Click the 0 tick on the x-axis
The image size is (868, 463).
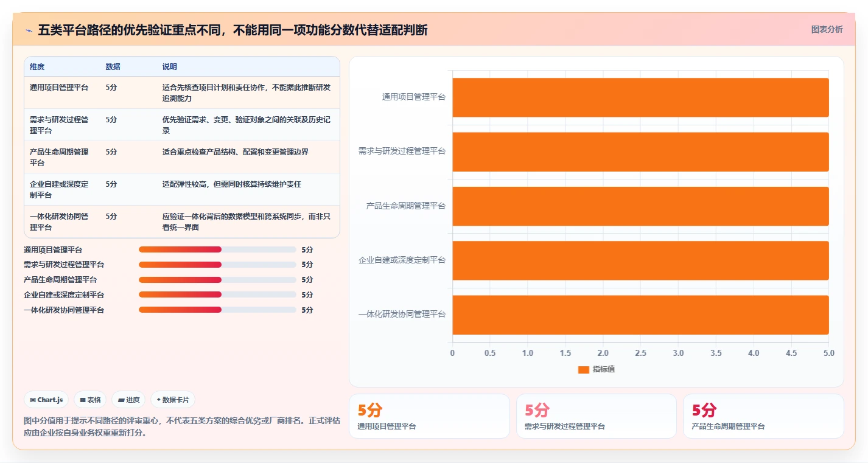pyautogui.click(x=452, y=353)
